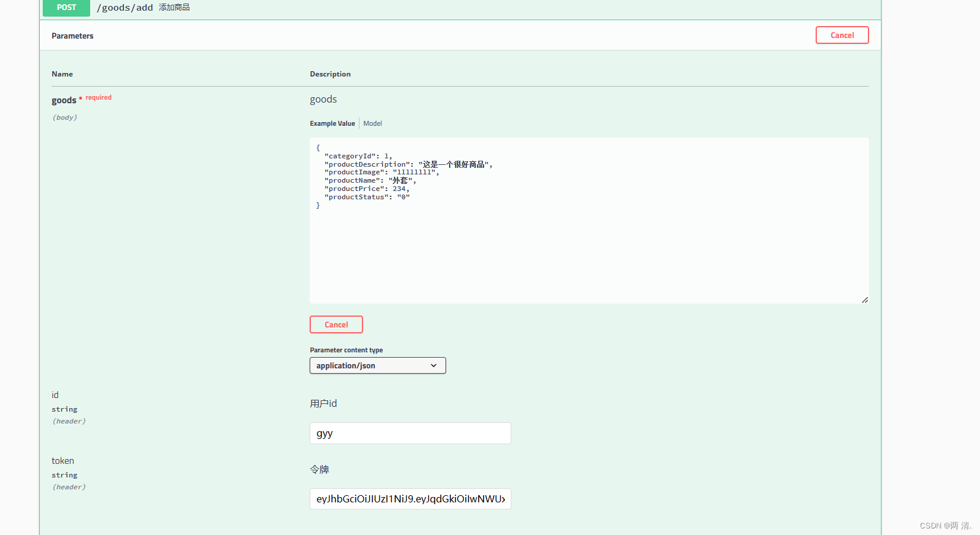
Task: Click the "productName" line in JSON body
Action: pyautogui.click(x=370, y=180)
